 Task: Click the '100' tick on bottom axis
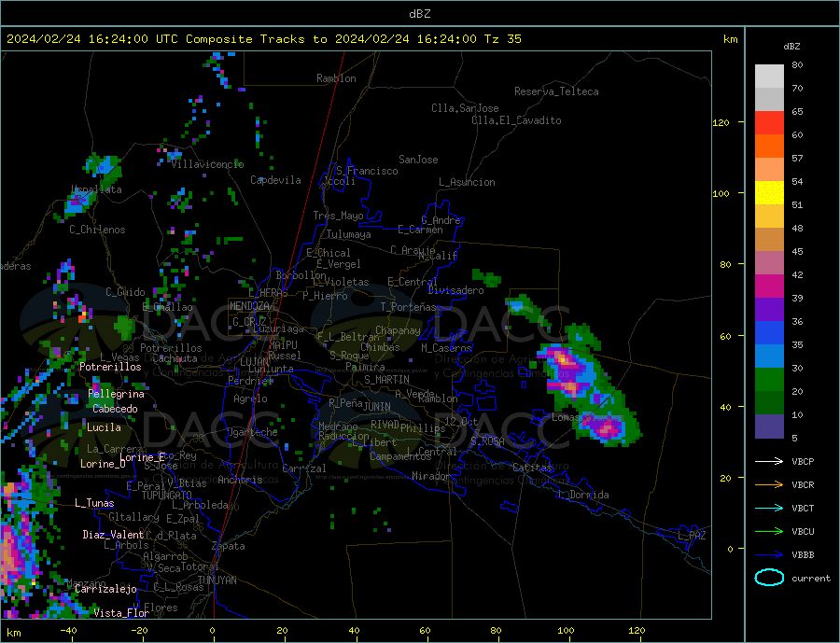[x=566, y=630]
